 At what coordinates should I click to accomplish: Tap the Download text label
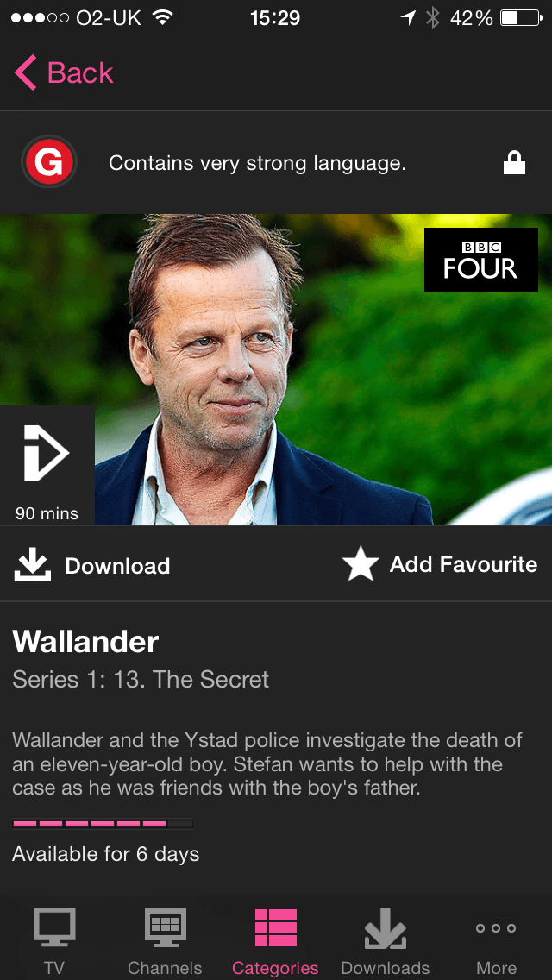pyautogui.click(x=117, y=566)
